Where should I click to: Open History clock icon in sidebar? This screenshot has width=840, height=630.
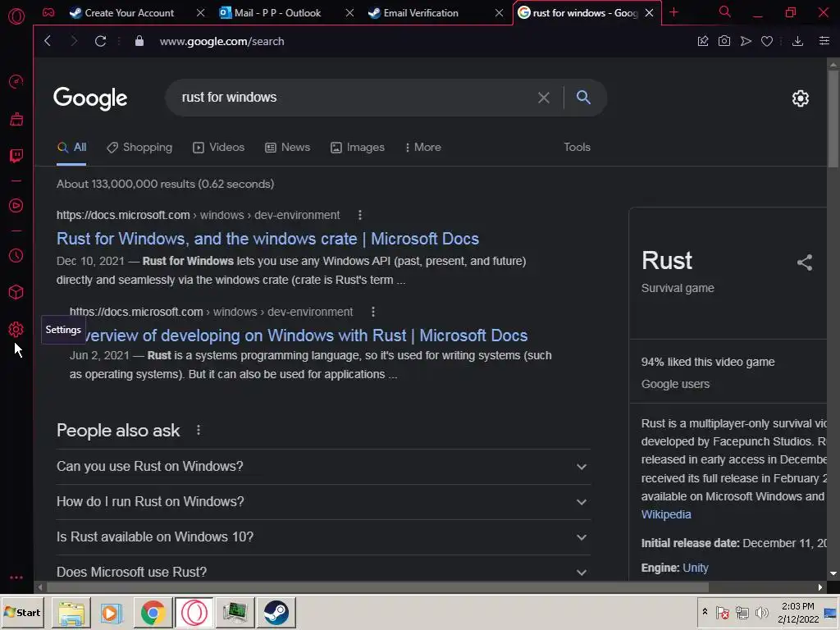16,256
